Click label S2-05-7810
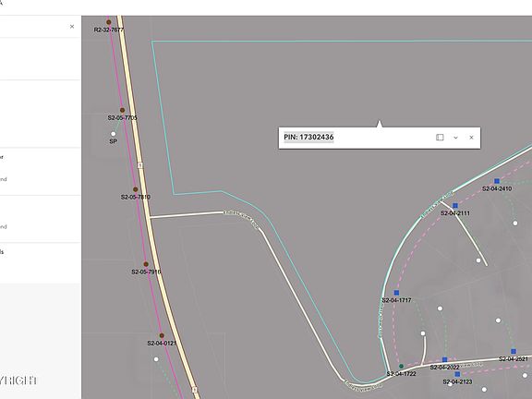The image size is (532, 399). (136, 197)
